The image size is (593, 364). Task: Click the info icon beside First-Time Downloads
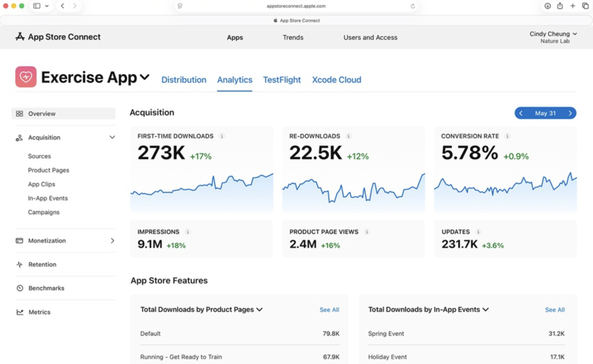click(x=222, y=136)
